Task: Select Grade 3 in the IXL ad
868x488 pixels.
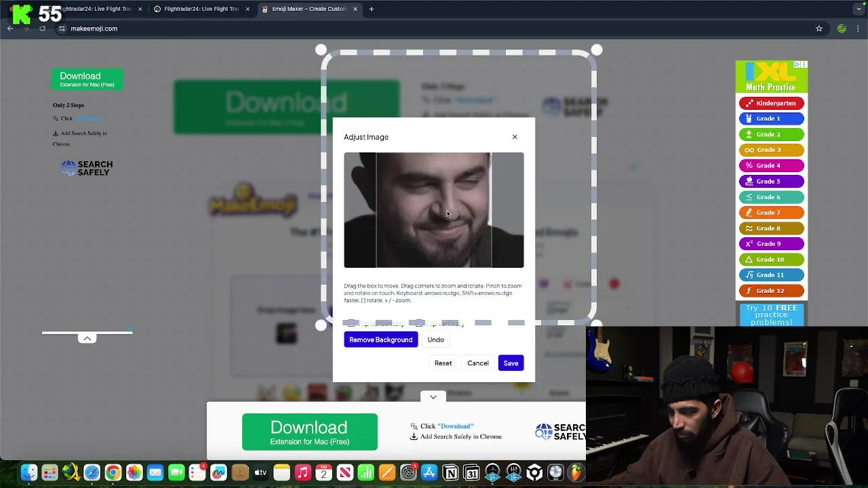Action: [772, 150]
